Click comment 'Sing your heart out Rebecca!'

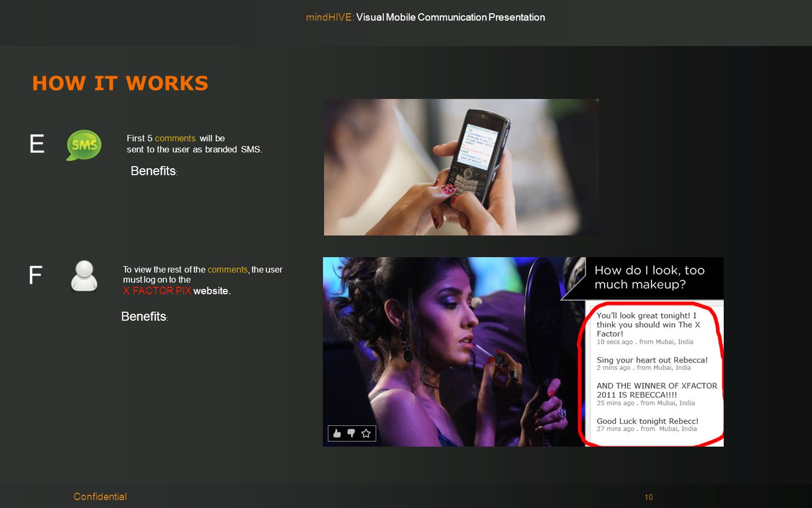point(652,360)
